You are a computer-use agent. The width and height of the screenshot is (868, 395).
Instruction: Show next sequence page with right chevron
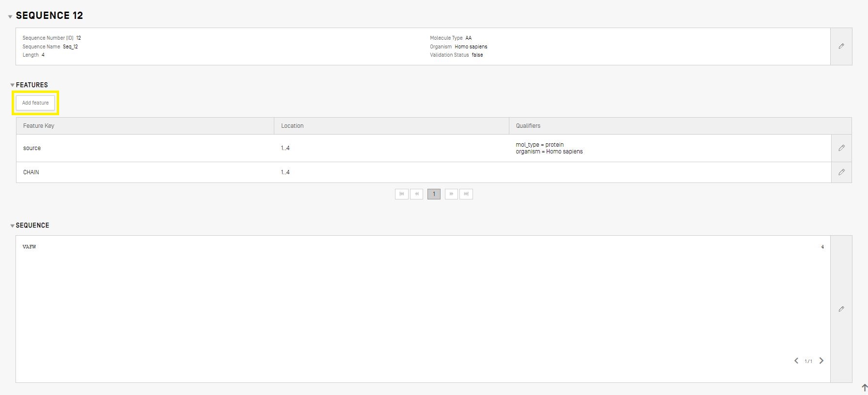[821, 361]
